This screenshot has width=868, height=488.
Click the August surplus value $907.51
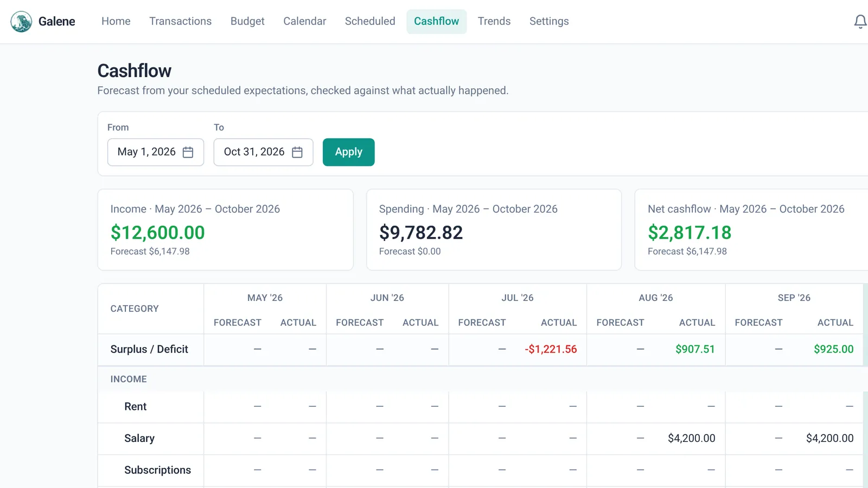pyautogui.click(x=695, y=350)
